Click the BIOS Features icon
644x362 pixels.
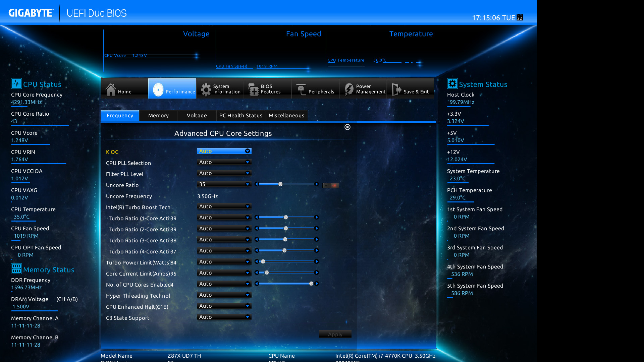(x=252, y=88)
